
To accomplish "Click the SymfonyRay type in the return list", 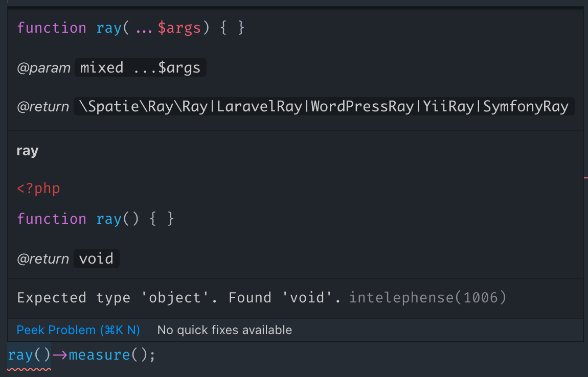I will point(526,106).
